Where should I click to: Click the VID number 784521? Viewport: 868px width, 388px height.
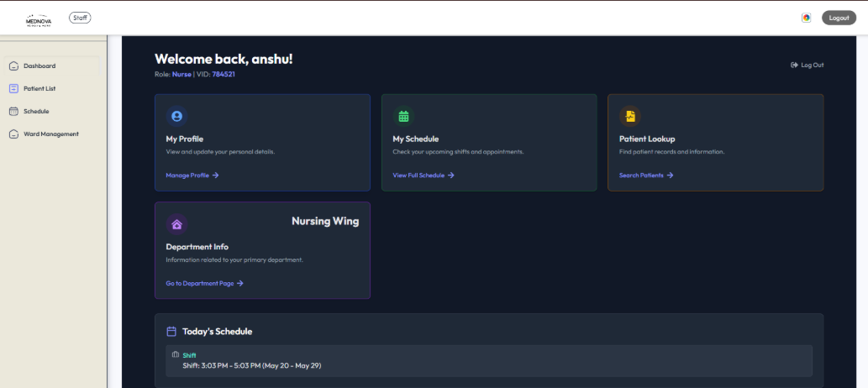pos(224,74)
